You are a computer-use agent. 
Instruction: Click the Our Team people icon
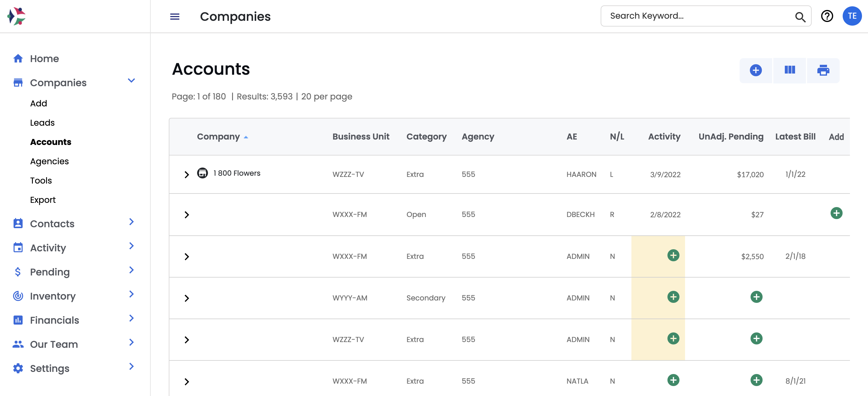coord(18,344)
